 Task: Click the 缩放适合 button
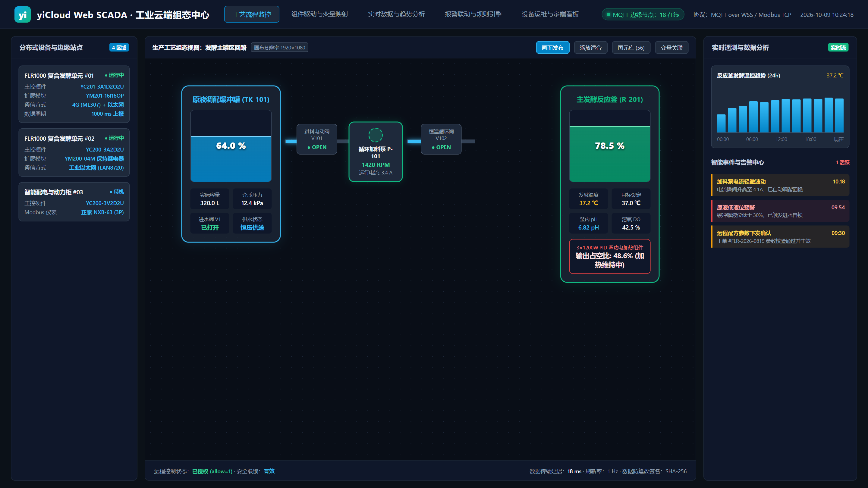tap(590, 48)
